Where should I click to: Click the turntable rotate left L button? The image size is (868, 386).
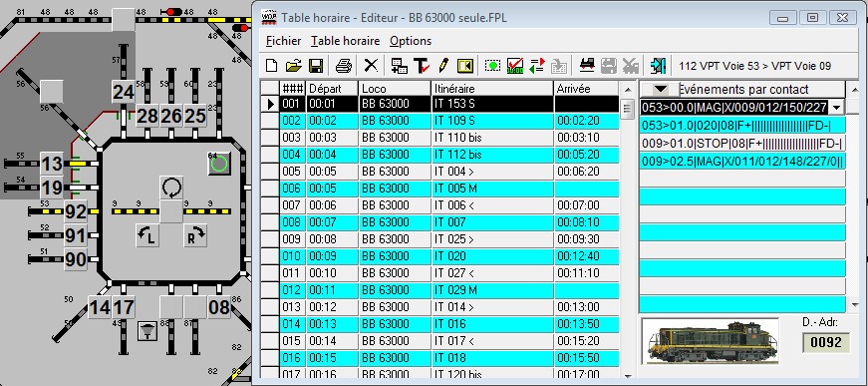[147, 234]
